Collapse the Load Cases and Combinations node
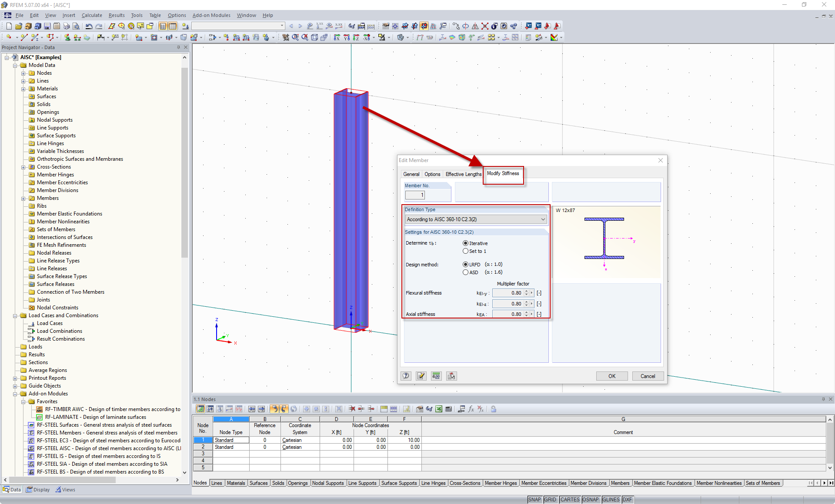Viewport: 835px width, 504px height. click(15, 315)
